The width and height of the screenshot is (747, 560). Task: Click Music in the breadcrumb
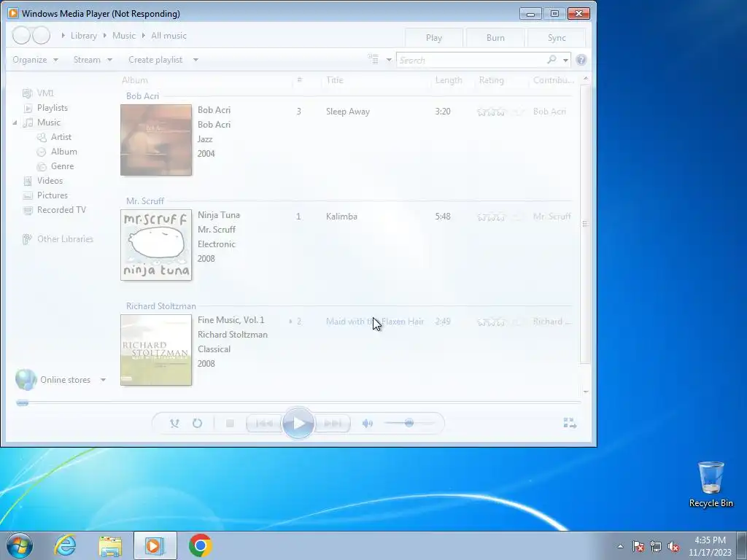[x=124, y=36]
